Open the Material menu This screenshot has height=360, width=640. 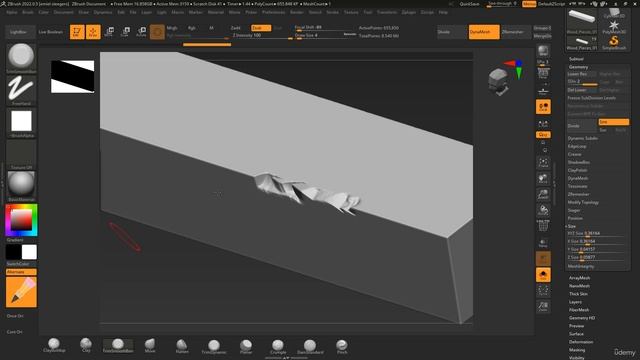[216, 12]
